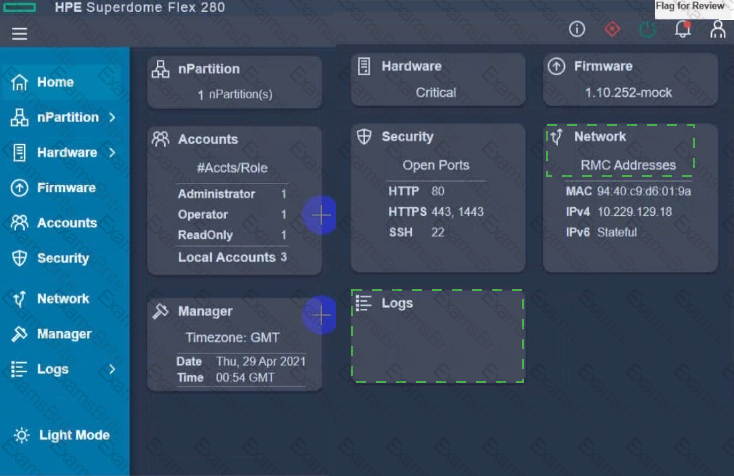Go to Home in the sidebar
Viewport: 734px width, 476px height.
coord(55,82)
